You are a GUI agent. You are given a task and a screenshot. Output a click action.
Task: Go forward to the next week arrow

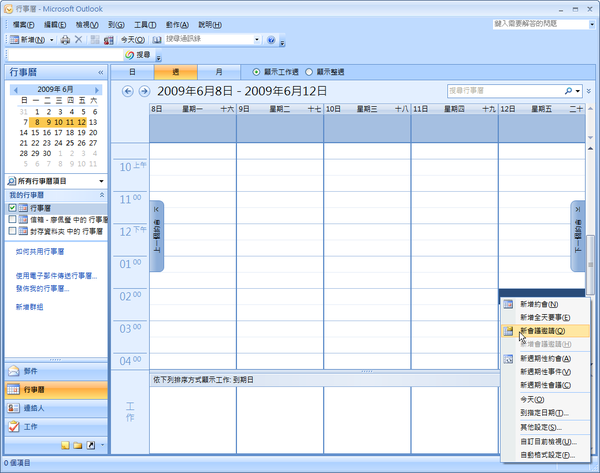[144, 91]
